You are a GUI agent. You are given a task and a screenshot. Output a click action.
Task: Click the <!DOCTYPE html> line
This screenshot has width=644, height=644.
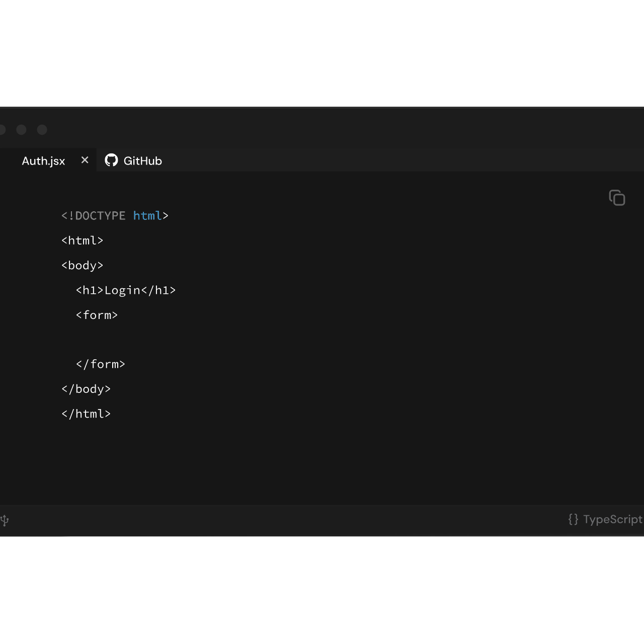point(115,216)
